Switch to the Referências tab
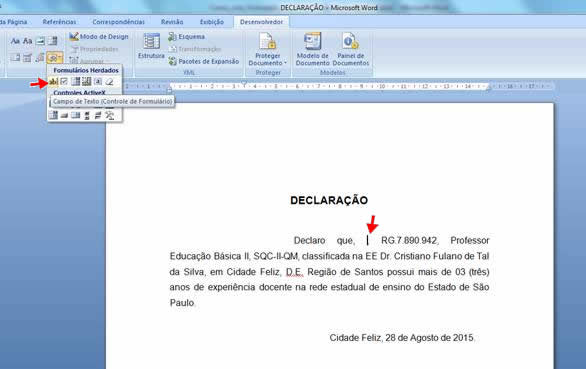Viewport: 586px width, 369px height. [x=59, y=22]
